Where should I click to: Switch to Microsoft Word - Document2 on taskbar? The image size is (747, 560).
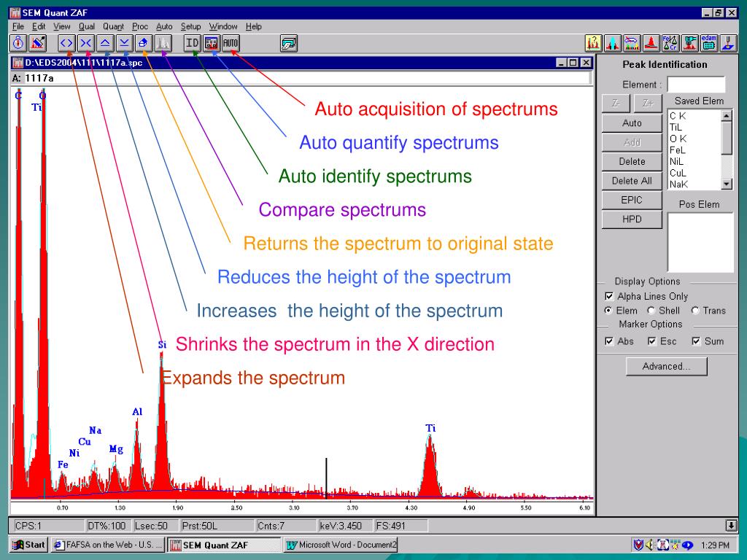(x=340, y=545)
